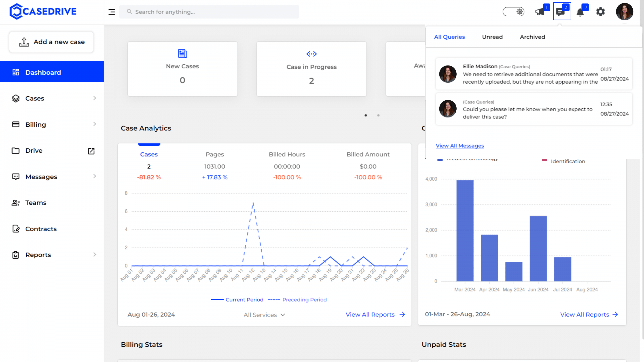Click the Apr 2024 bar in chart

[489, 258]
